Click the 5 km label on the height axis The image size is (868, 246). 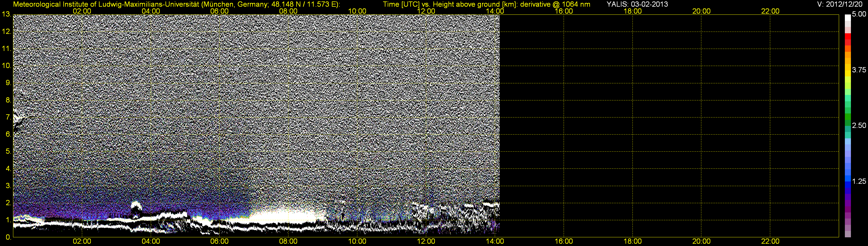pos(8,151)
